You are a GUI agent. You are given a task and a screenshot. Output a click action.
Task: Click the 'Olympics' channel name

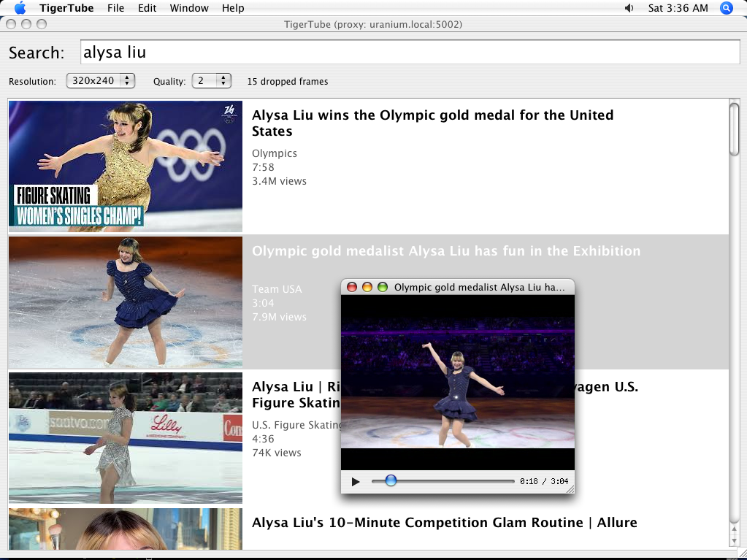coord(275,153)
